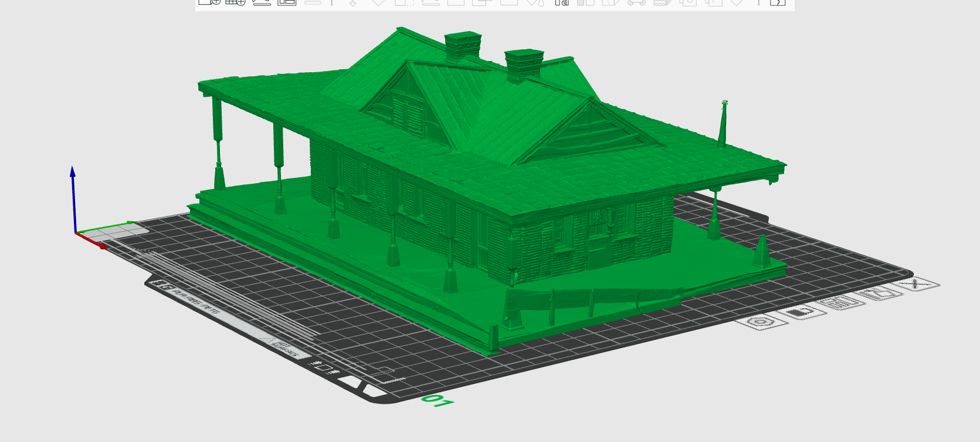Open plate settings via the gear icon
The image size is (980, 442).
point(759,322)
